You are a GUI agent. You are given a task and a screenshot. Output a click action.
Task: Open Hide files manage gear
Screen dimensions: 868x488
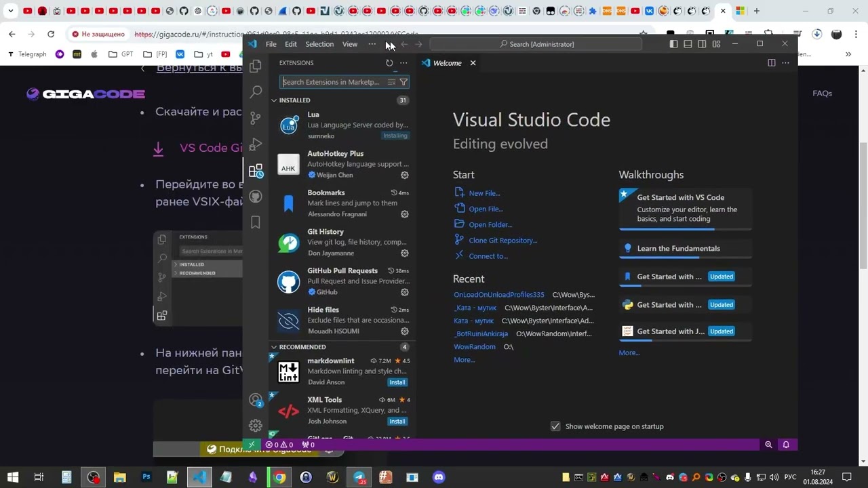tap(404, 331)
